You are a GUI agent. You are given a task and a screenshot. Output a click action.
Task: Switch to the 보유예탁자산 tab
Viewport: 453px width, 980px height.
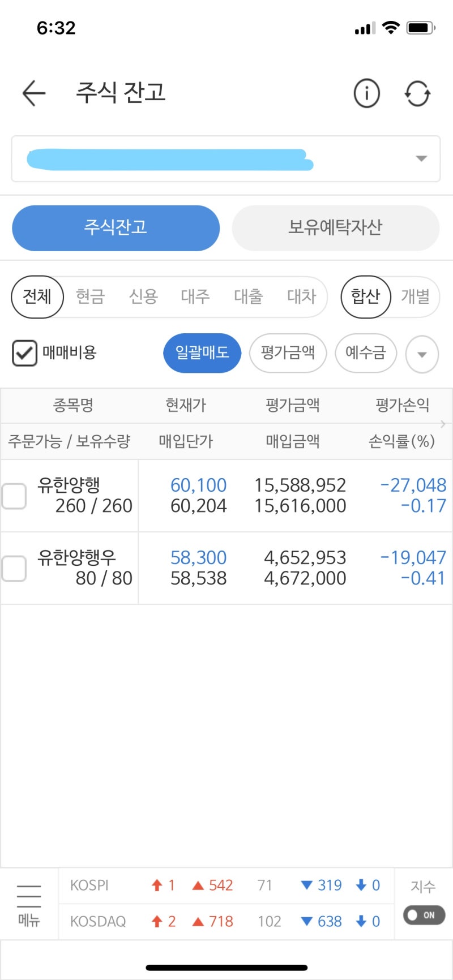335,228
